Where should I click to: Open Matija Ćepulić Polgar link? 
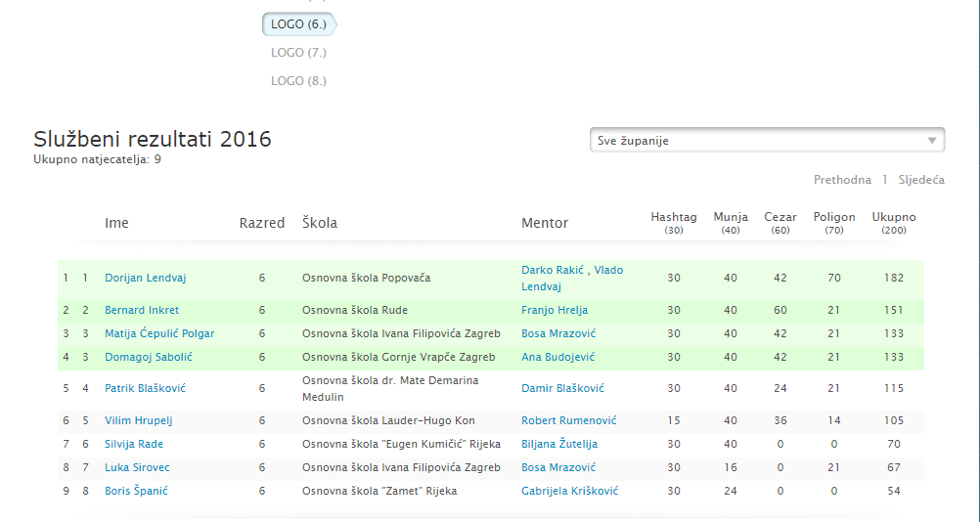(159, 333)
